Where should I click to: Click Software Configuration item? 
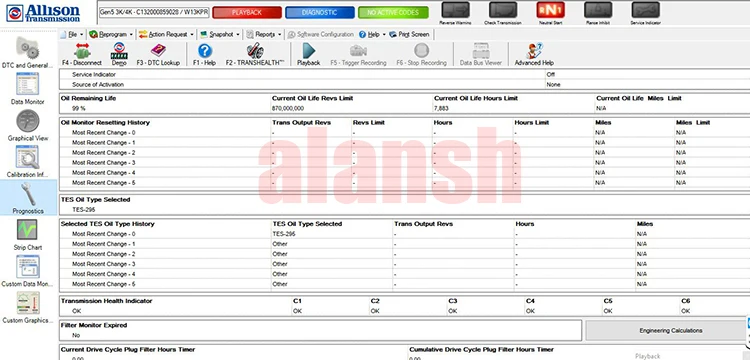(320, 34)
